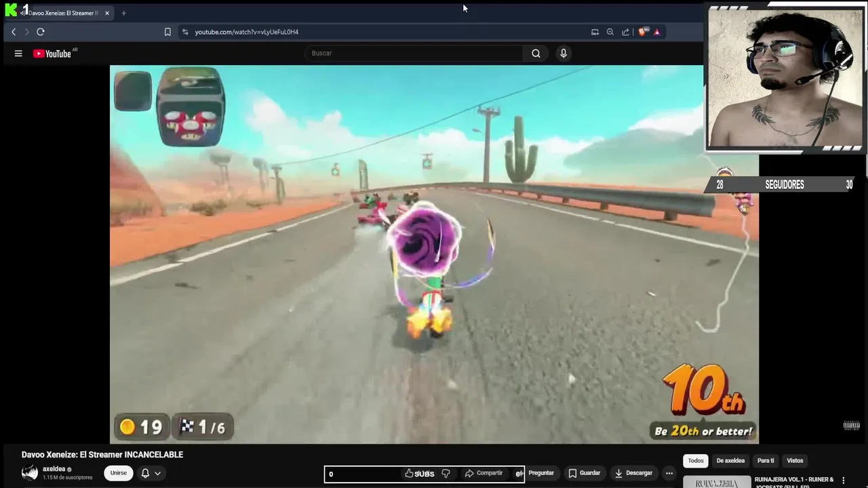Share this page via the address bar icon
Image resolution: width=868 pixels, height=488 pixels.
[625, 32]
